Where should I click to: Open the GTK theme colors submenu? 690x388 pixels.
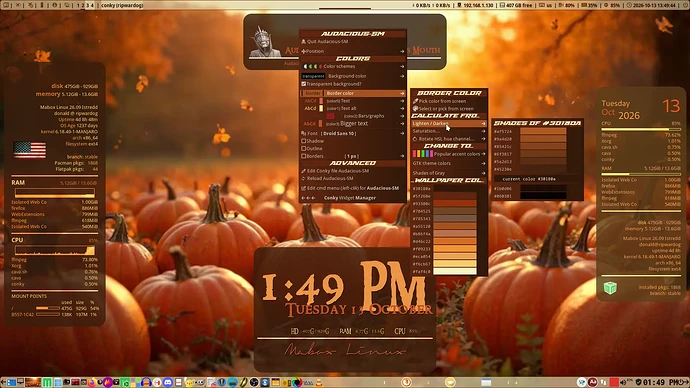pyautogui.click(x=449, y=163)
